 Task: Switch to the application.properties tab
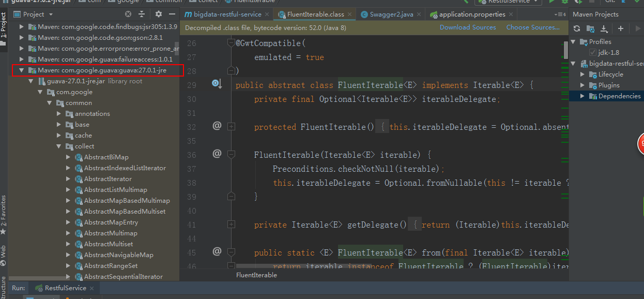472,14
